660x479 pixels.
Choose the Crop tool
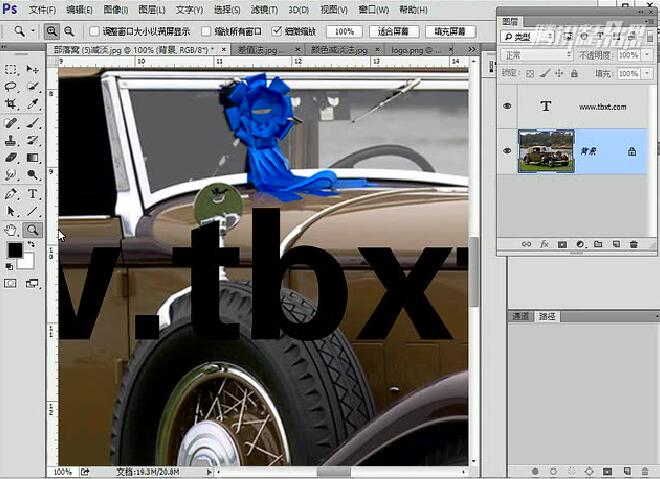pos(11,105)
